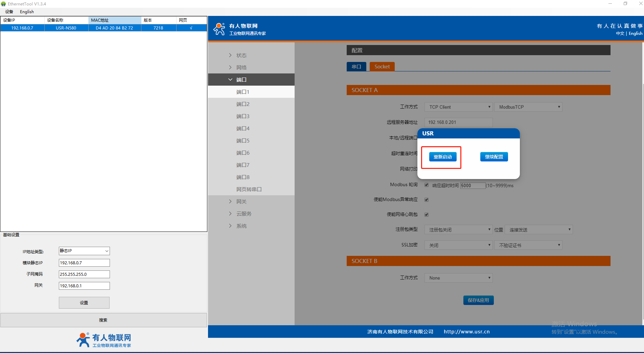Click the USR IoT logo at bottom left

[103, 340]
